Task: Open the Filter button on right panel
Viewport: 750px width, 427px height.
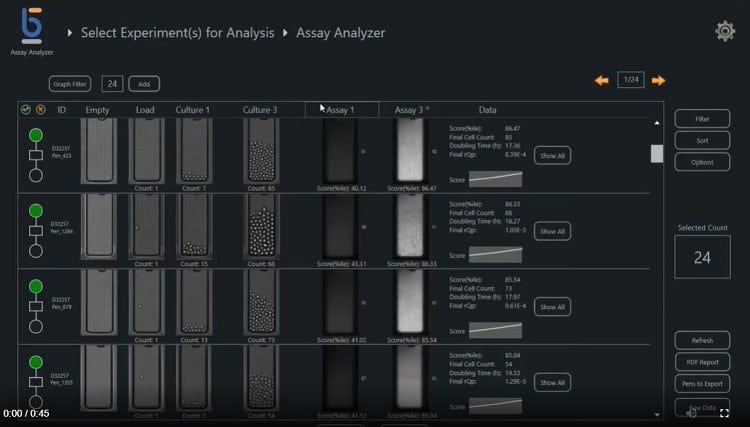Action: pyautogui.click(x=702, y=119)
